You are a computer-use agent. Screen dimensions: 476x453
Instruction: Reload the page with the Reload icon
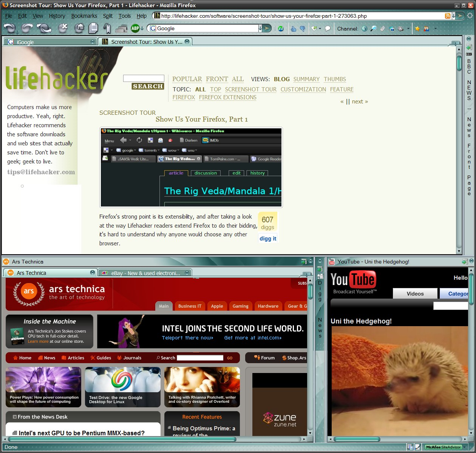point(45,28)
